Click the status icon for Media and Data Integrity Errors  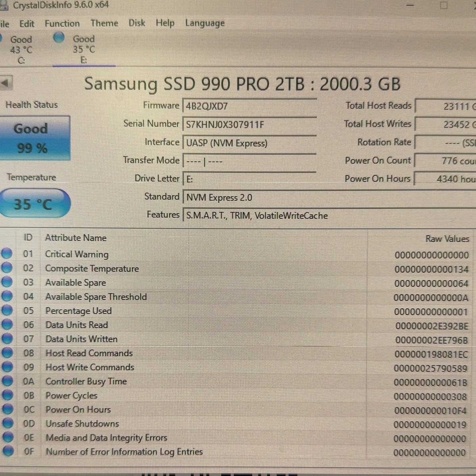[x=8, y=437]
